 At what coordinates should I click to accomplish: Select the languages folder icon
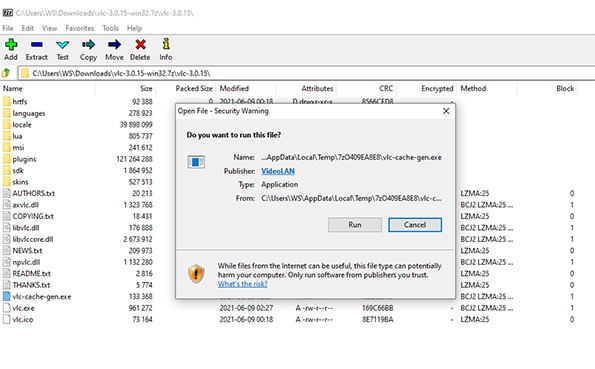click(x=6, y=113)
